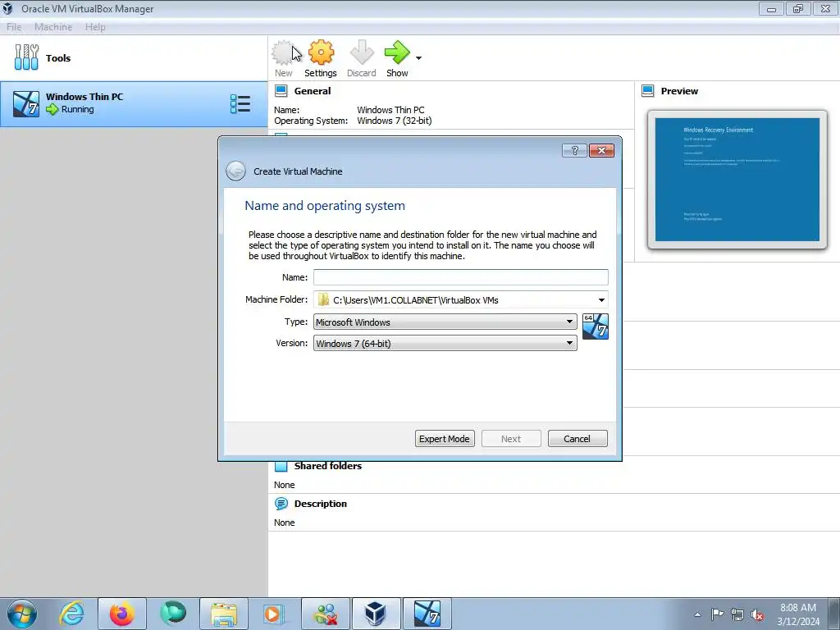Click the Description heading
Viewport: 840px width, 630px height.
click(321, 504)
